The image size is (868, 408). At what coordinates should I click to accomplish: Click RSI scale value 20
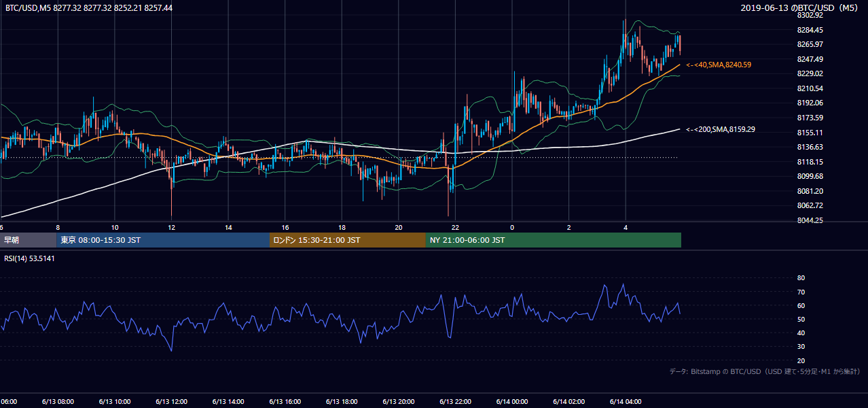pyautogui.click(x=801, y=360)
